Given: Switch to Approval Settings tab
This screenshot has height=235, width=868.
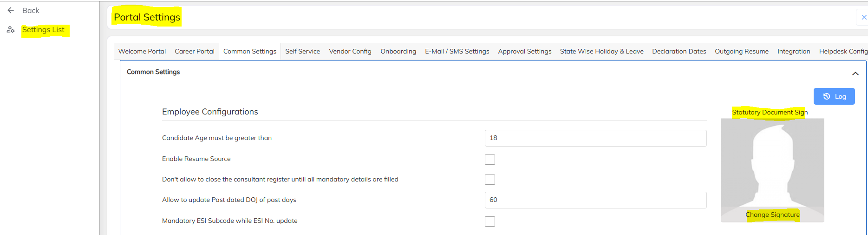Looking at the screenshot, I should [525, 51].
